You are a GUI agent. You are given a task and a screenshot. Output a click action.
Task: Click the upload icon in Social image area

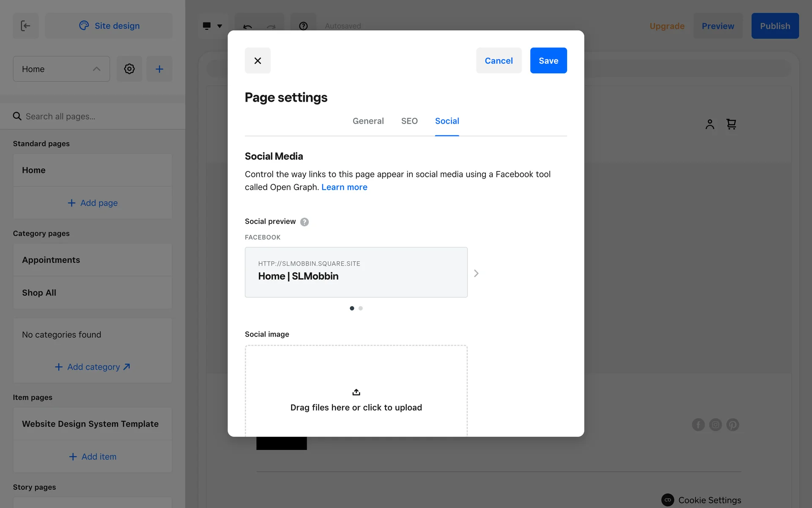pyautogui.click(x=356, y=392)
